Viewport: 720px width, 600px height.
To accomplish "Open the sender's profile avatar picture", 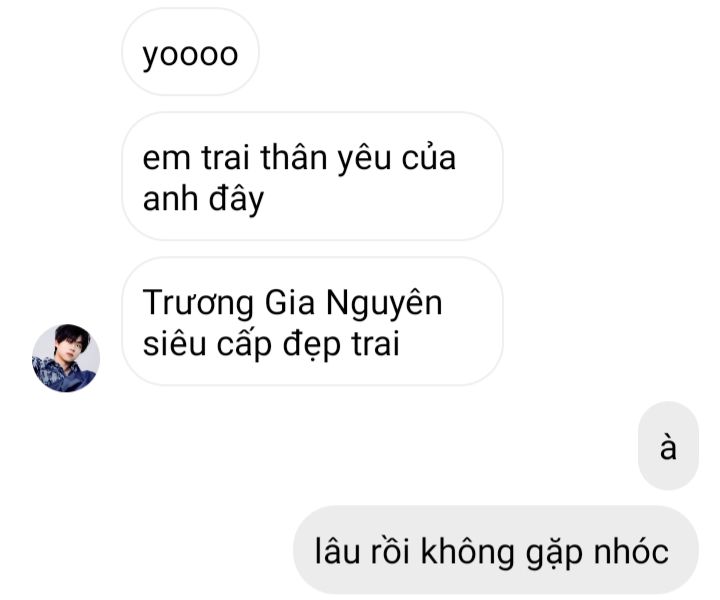I will (x=66, y=358).
